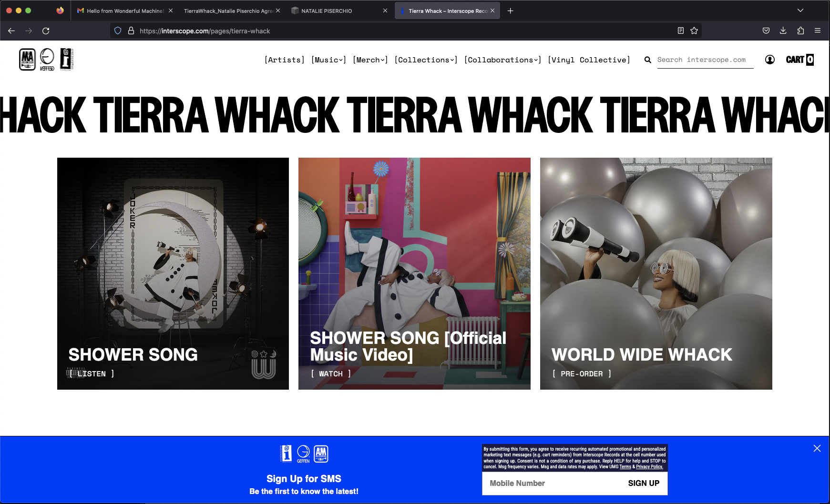Image resolution: width=830 pixels, height=504 pixels.
Task: Click the Geffen logo in header
Action: pyautogui.click(x=47, y=60)
